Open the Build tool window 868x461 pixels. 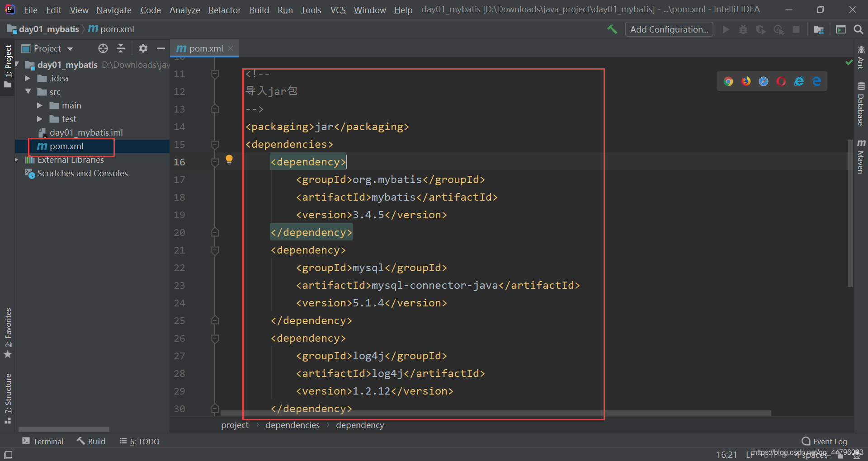coord(91,441)
